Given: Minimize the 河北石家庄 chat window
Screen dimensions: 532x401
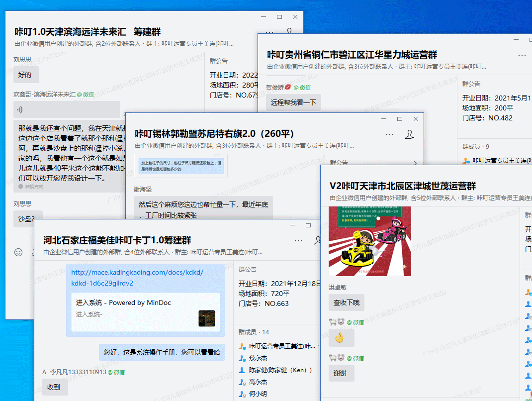Looking at the screenshot, I should 292,225.
